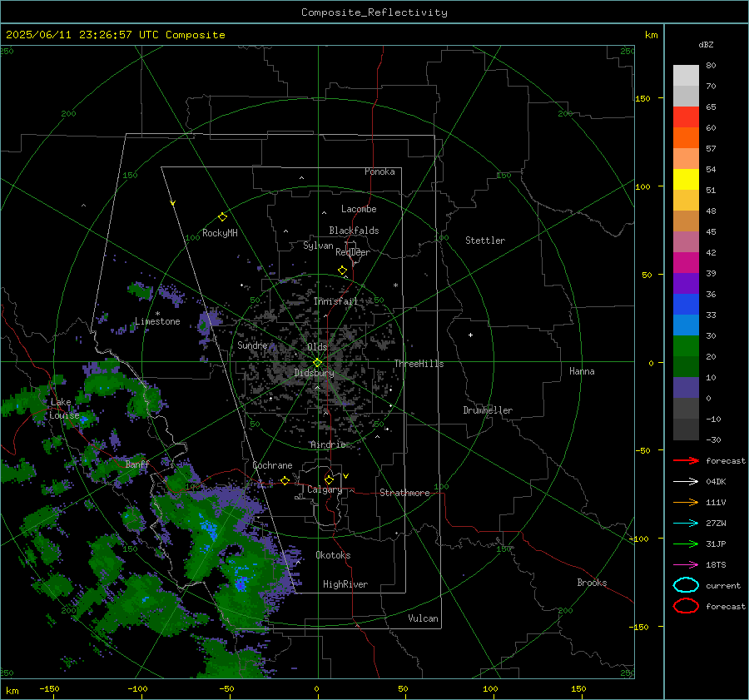
Task: Click the Airdrie map label
Action: pos(328,444)
